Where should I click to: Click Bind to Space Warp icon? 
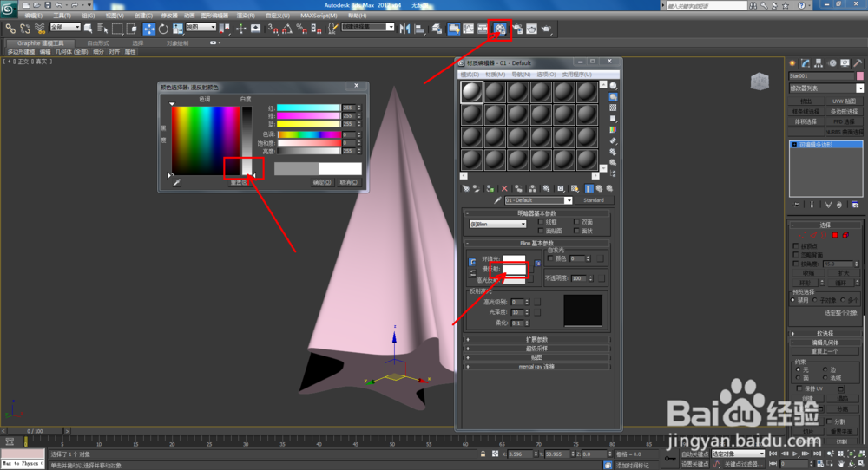click(x=39, y=29)
